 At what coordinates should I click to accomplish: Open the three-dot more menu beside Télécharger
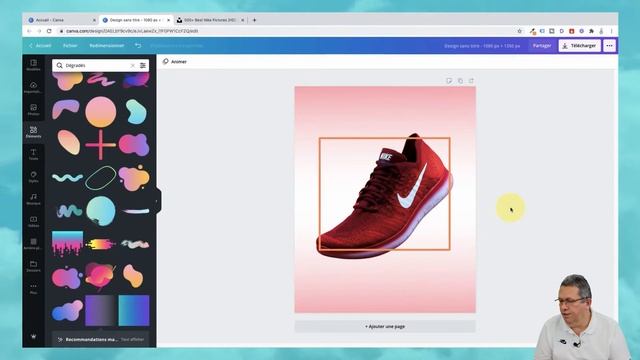[x=609, y=46]
